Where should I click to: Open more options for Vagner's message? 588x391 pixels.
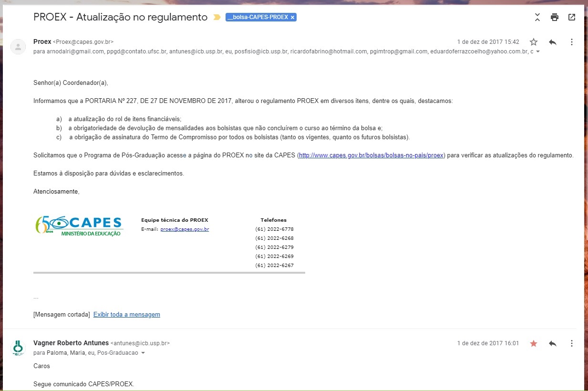tap(572, 343)
